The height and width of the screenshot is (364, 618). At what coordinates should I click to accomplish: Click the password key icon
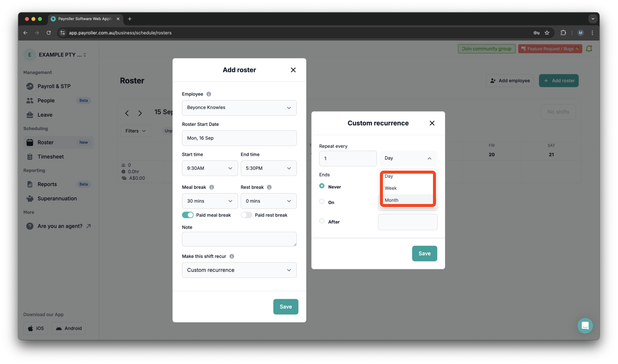pos(536,33)
